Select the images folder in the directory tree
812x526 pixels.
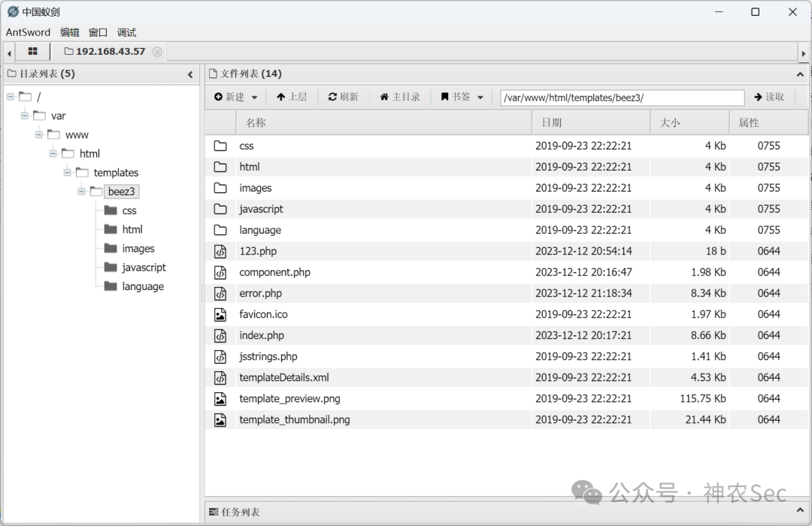click(138, 249)
